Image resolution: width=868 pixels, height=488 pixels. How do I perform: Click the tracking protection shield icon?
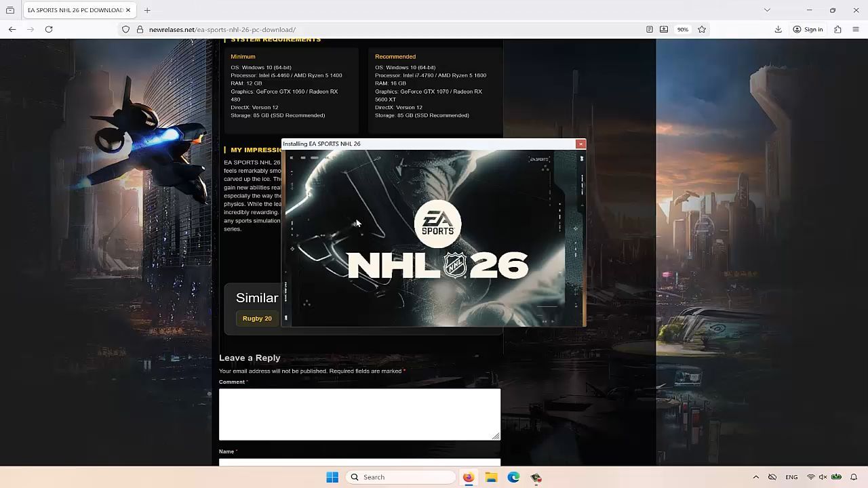(125, 29)
